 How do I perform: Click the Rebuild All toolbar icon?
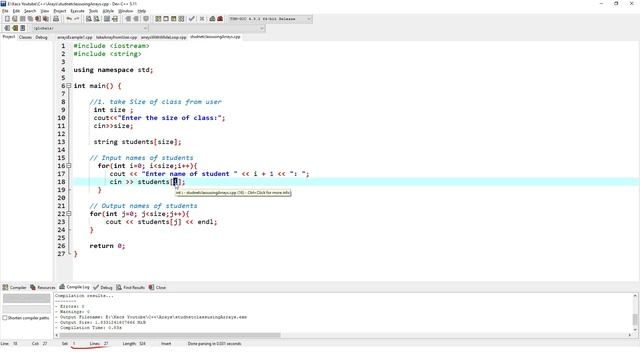pos(181,19)
